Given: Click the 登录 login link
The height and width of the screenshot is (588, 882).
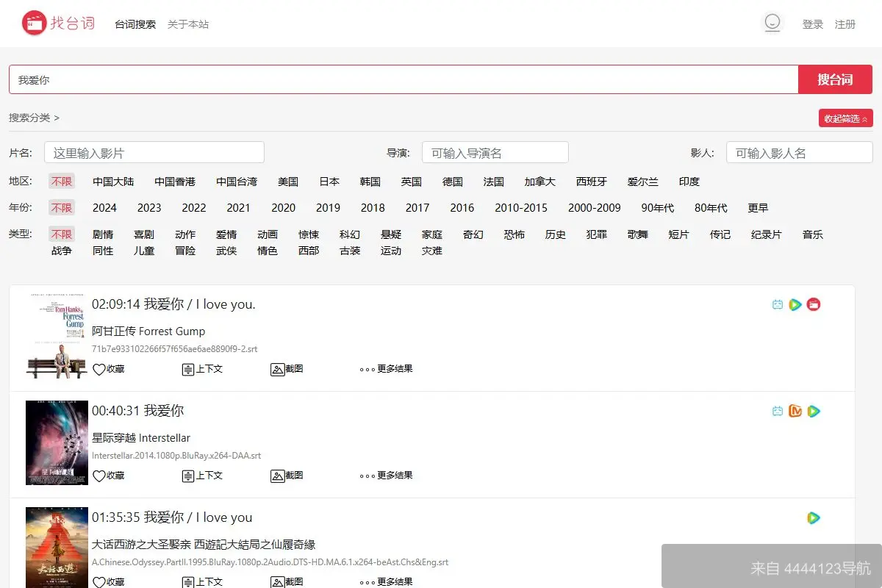Looking at the screenshot, I should pos(813,24).
